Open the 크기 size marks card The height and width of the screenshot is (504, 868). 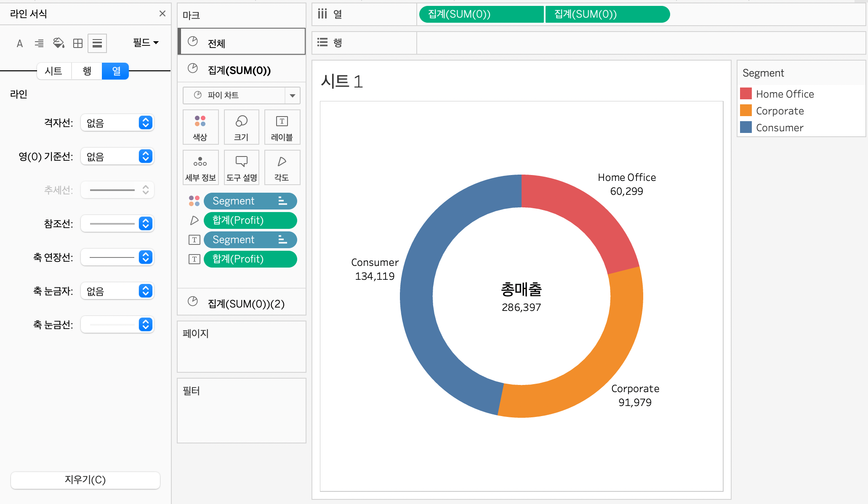[241, 127]
